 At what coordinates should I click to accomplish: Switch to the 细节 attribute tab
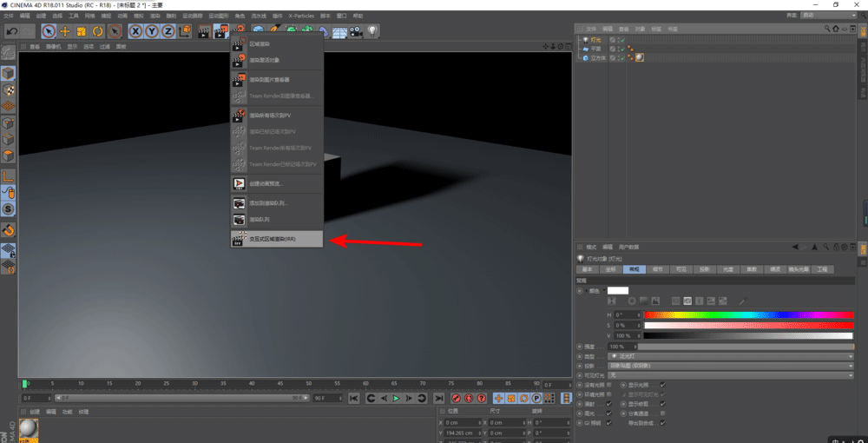[658, 269]
